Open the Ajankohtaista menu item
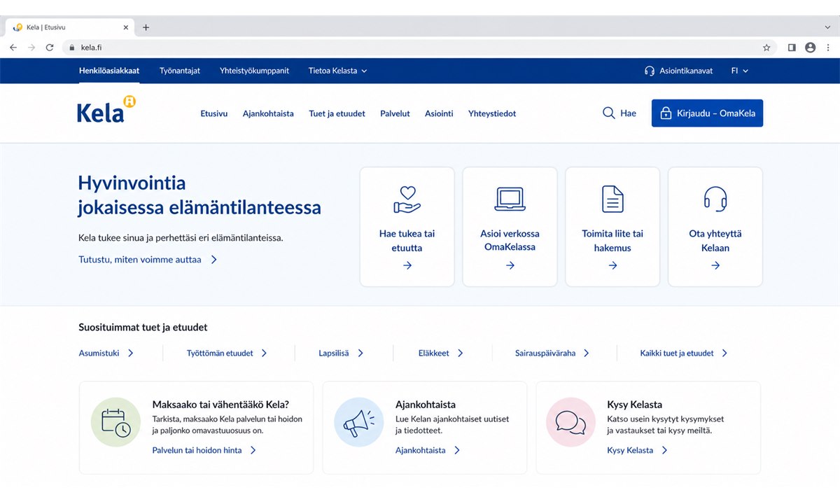This screenshot has height=504, width=840. coord(268,113)
